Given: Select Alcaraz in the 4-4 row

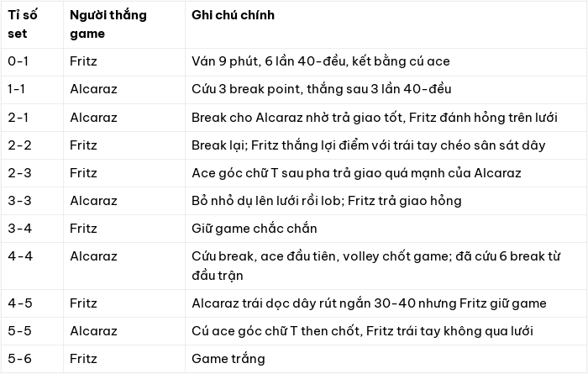Looking at the screenshot, I should 93,256.
